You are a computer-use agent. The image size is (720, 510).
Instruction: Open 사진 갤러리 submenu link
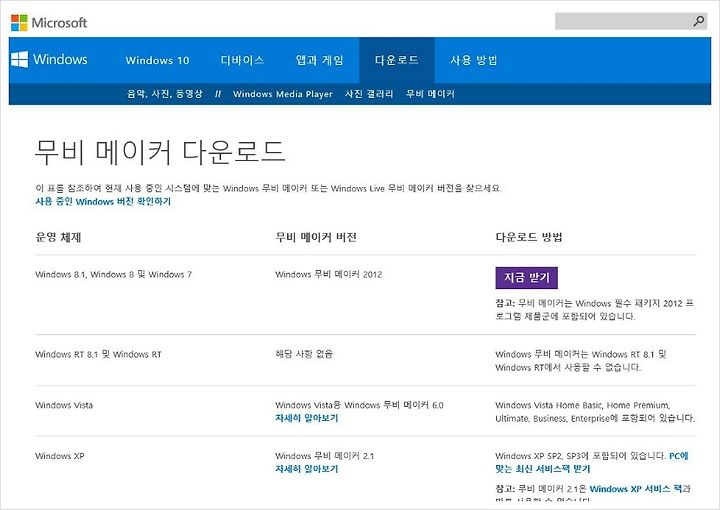[369, 94]
